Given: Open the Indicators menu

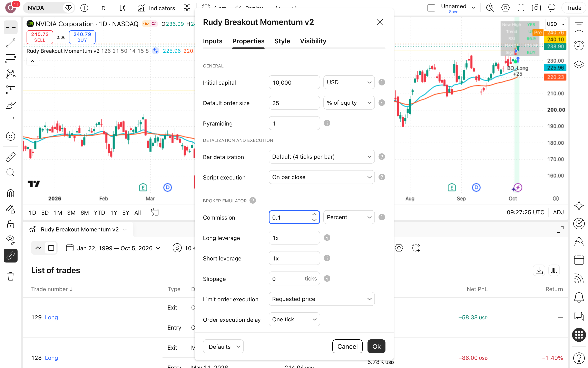Looking at the screenshot, I should pyautogui.click(x=156, y=8).
